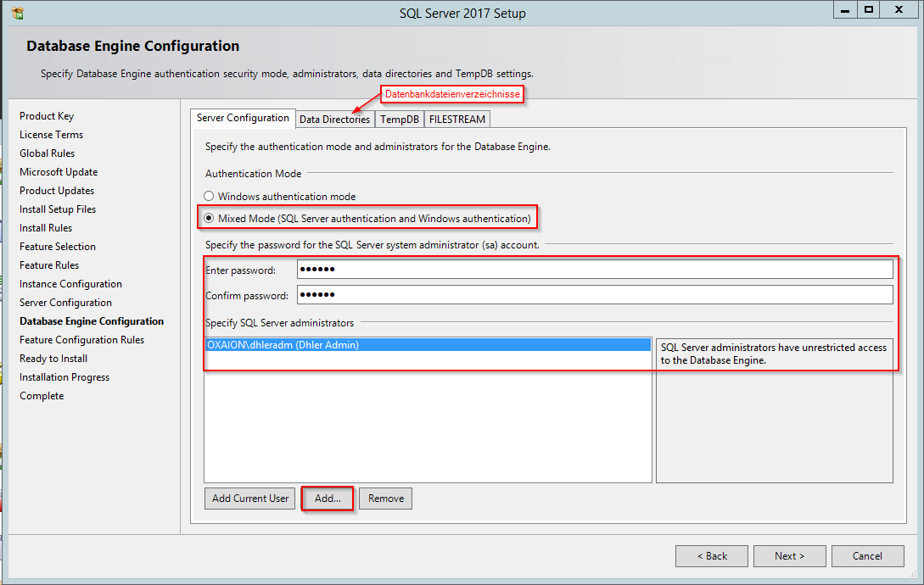Click the administrators unrestricted access description text

pos(774,354)
